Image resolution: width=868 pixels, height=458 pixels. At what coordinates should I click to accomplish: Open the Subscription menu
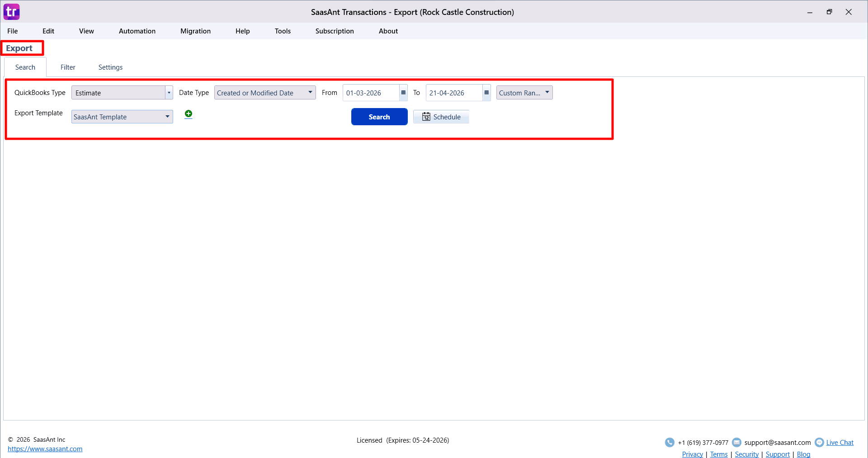[x=335, y=31]
